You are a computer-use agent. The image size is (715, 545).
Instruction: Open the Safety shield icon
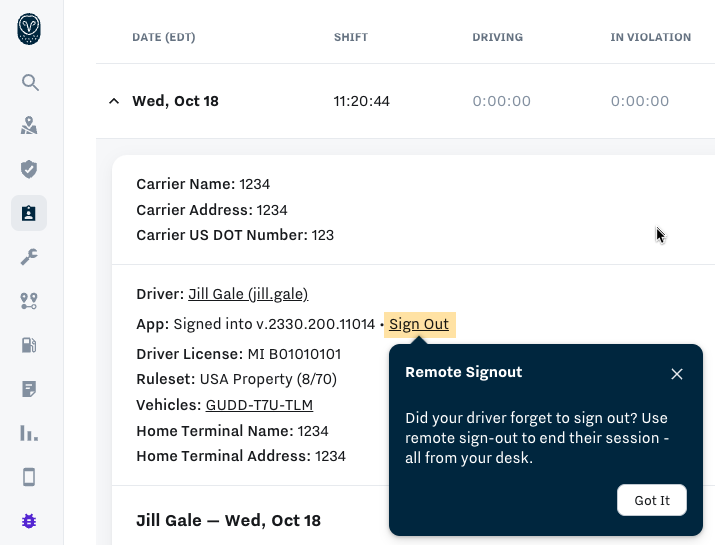pyautogui.click(x=30, y=169)
